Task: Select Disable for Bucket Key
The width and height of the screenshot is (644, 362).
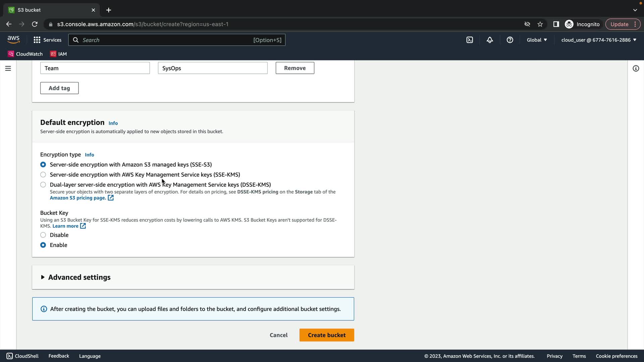Action: [43, 235]
